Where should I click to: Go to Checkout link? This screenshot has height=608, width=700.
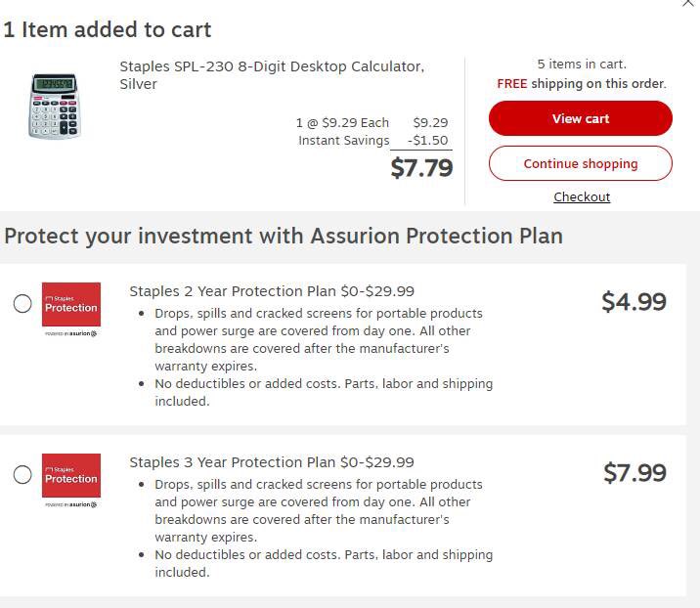click(x=582, y=196)
